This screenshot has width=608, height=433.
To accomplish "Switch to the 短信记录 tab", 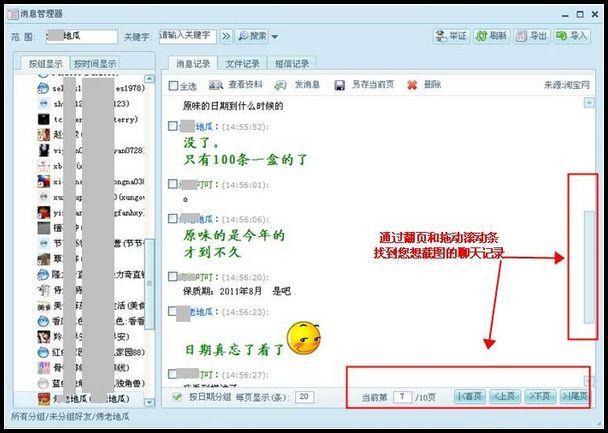I will pos(291,63).
